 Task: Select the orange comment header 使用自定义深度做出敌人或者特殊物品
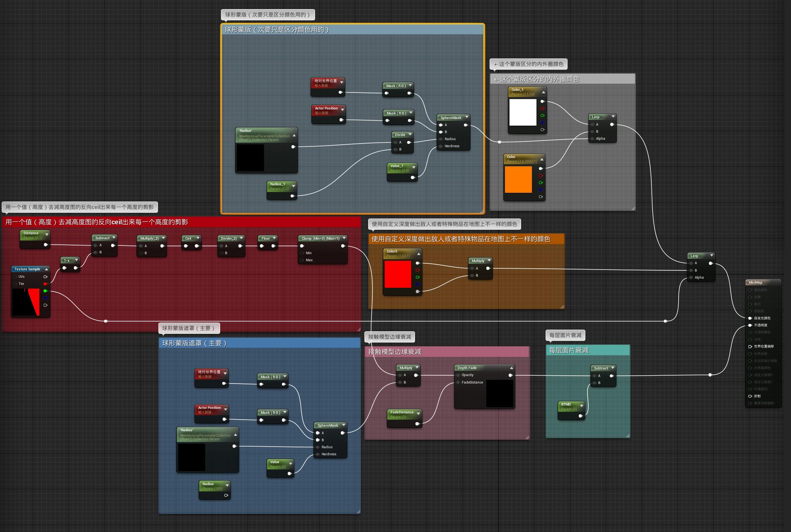466,239
